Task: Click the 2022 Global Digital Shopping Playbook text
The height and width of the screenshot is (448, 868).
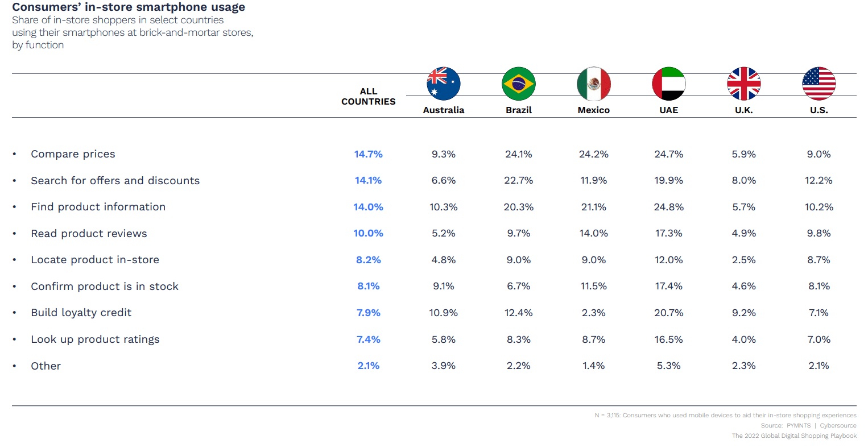Action: pos(794,436)
